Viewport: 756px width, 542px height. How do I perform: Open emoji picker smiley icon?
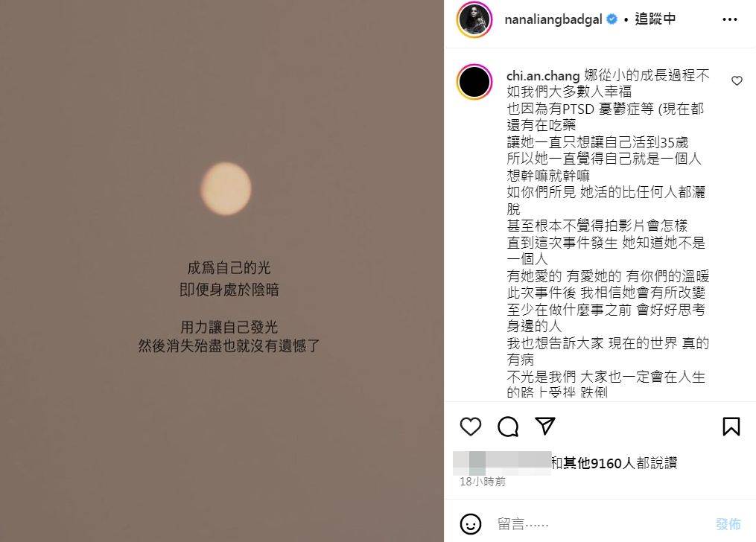471,523
